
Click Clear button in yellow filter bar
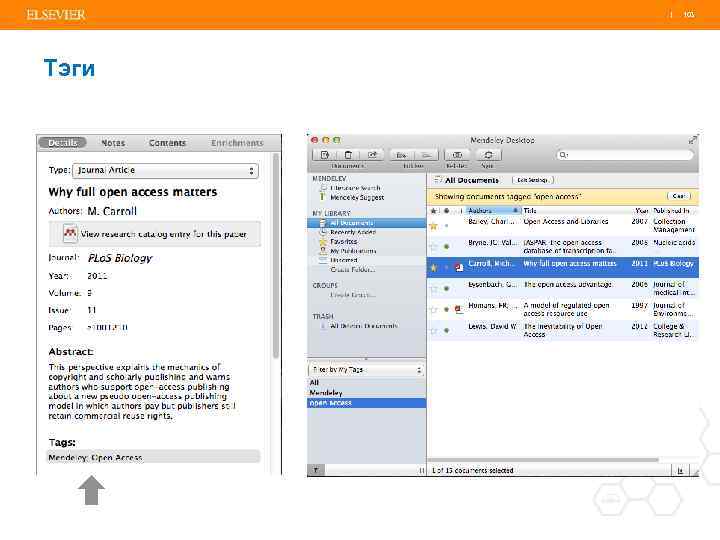(679, 196)
